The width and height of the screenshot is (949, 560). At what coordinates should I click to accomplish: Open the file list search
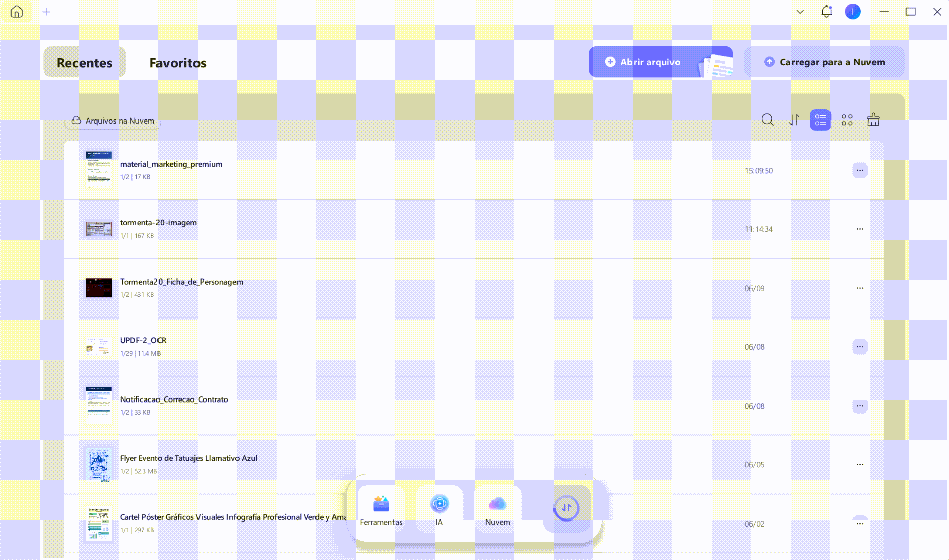point(768,120)
